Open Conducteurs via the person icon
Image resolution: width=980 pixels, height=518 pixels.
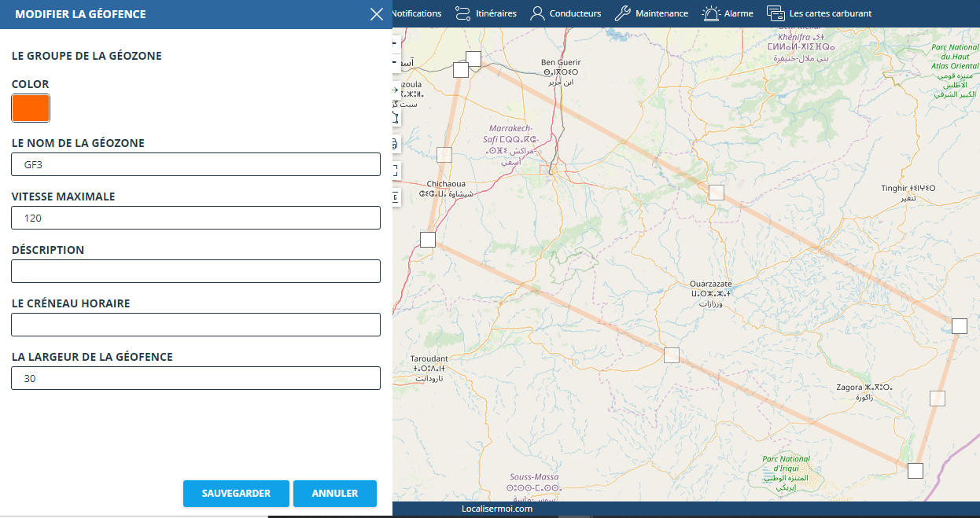537,13
